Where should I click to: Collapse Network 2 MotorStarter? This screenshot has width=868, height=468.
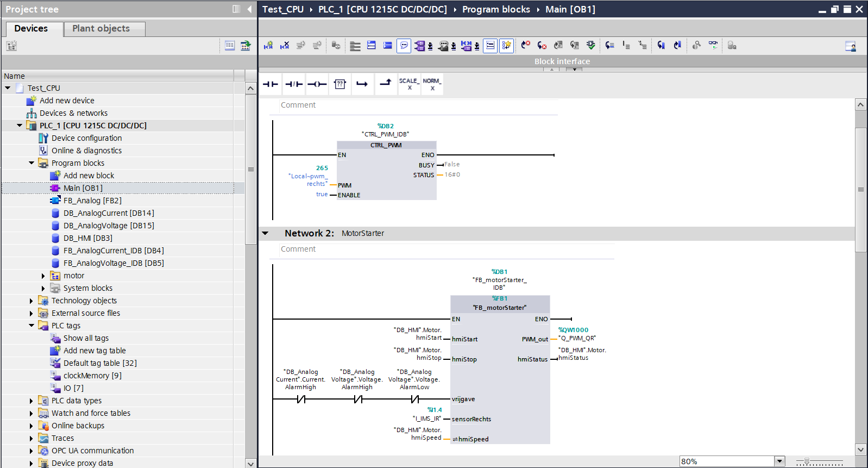pyautogui.click(x=265, y=233)
